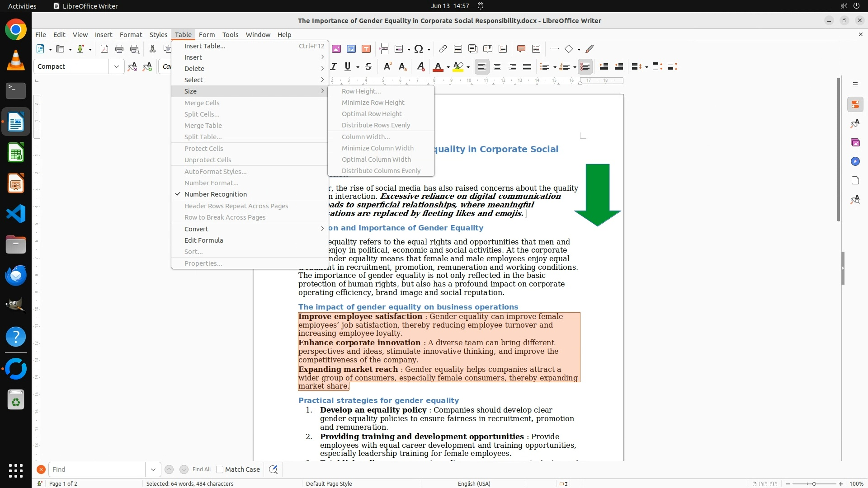868x488 pixels.
Task: Expand the paragraph style dropdown arrow
Action: pos(116,66)
